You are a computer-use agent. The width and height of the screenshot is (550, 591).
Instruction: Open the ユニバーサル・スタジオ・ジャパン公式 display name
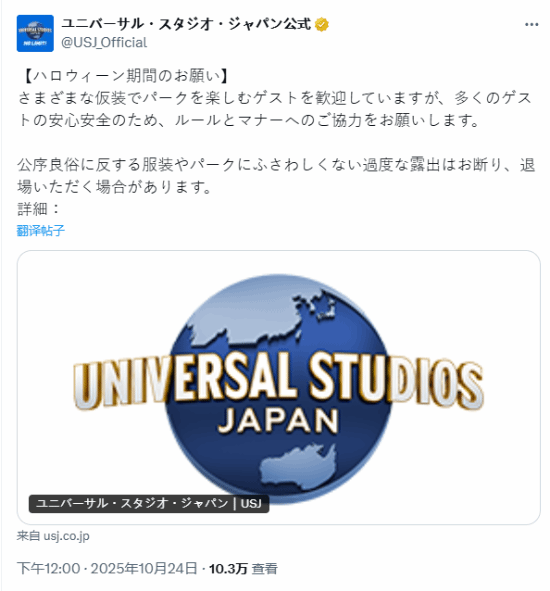coord(186,24)
